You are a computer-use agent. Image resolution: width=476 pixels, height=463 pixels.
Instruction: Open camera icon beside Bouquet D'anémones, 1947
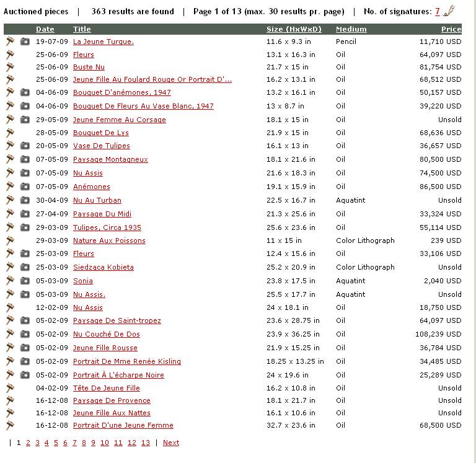click(x=25, y=92)
